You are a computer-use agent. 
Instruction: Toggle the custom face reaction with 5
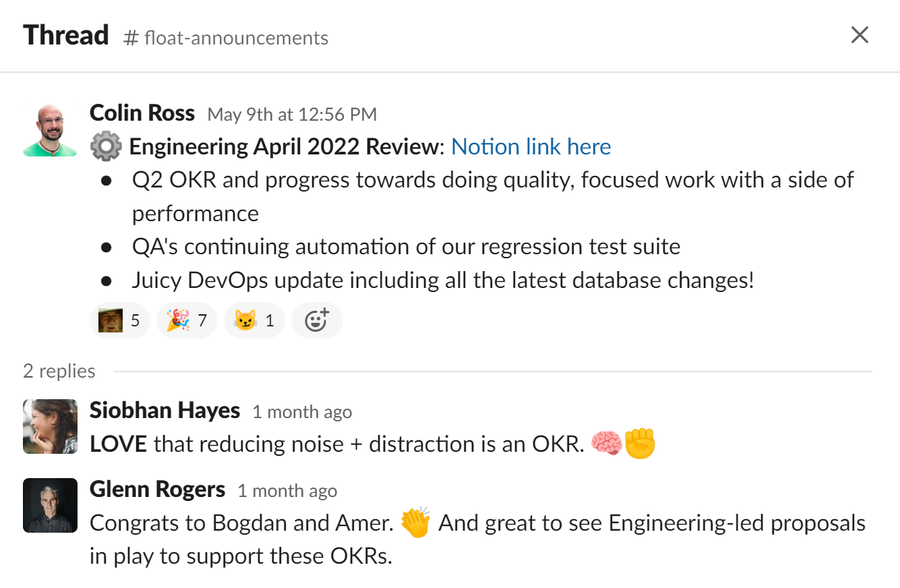coord(119,320)
